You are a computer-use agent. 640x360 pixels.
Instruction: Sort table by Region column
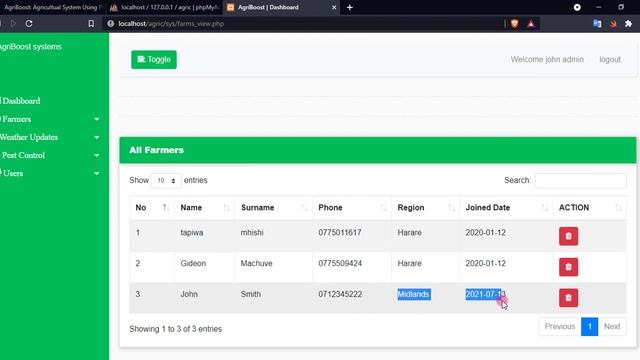[x=425, y=208]
